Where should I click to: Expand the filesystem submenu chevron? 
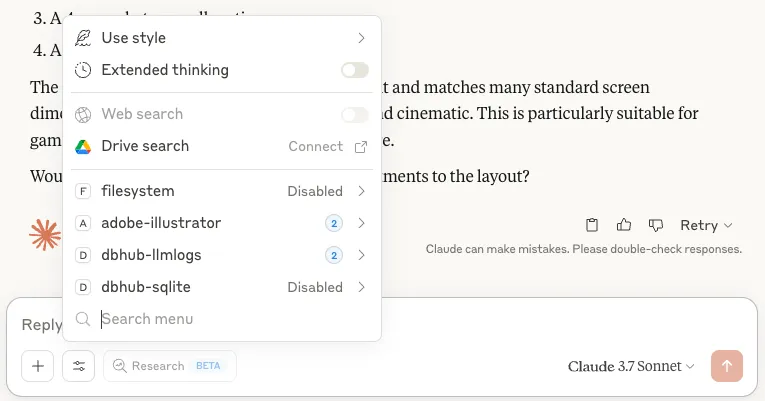pos(361,191)
